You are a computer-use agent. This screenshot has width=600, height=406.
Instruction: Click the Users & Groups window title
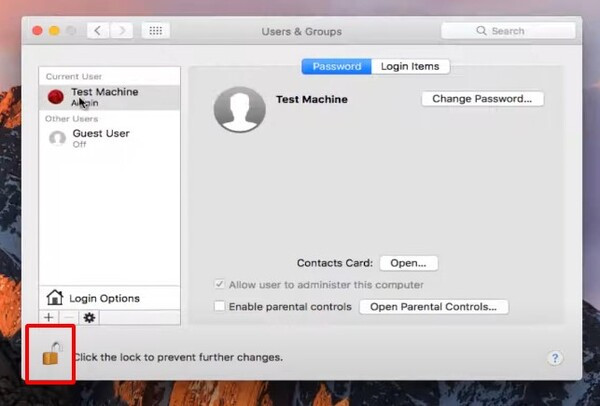pos(302,31)
